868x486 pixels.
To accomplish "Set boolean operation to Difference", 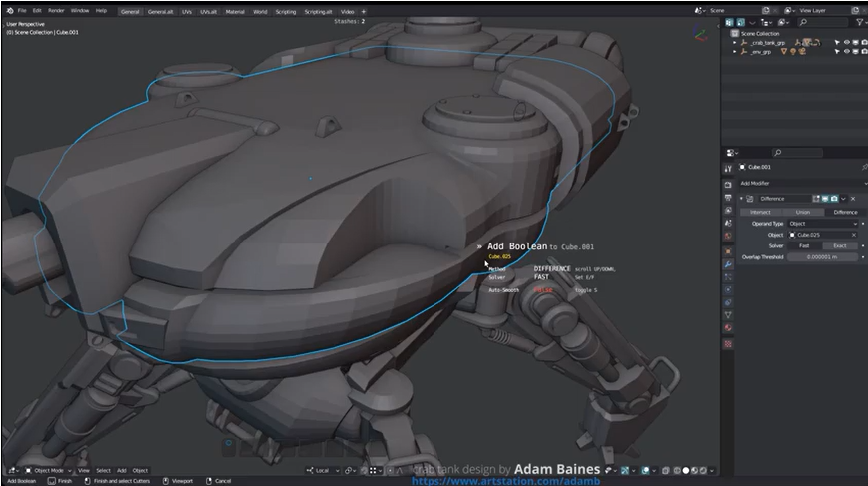I will click(845, 212).
